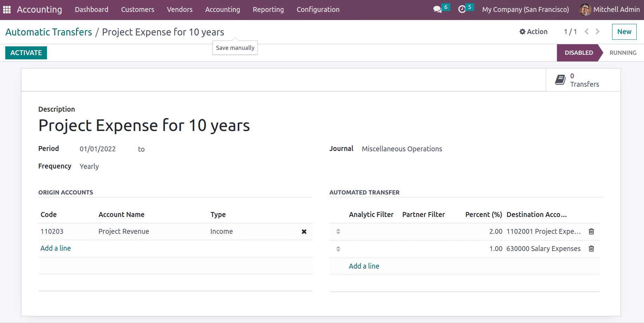644x323 pixels.
Task: Click the 1 / 1 pager counter
Action: pyautogui.click(x=570, y=32)
